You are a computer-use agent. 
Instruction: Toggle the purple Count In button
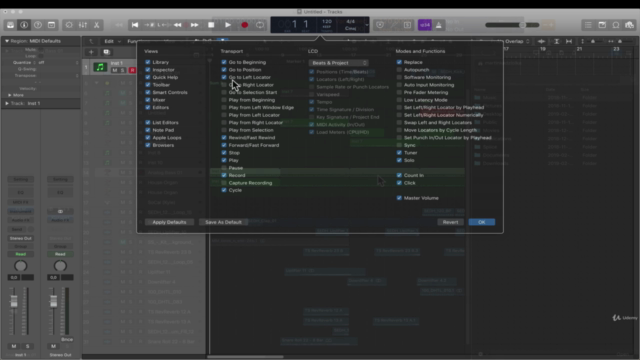tap(425, 25)
